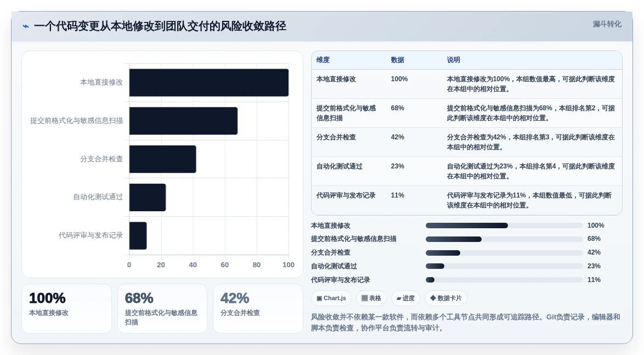Image resolution: width=644 pixels, height=355 pixels.
Task: Click the 本地直接修改 100% progress bar
Action: pos(504,226)
